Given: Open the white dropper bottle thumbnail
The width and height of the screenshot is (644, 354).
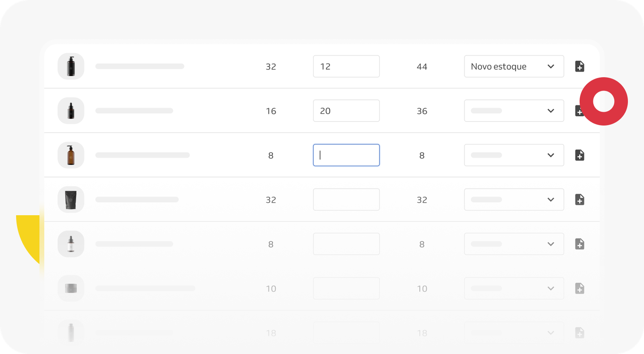Looking at the screenshot, I should pyautogui.click(x=71, y=244).
